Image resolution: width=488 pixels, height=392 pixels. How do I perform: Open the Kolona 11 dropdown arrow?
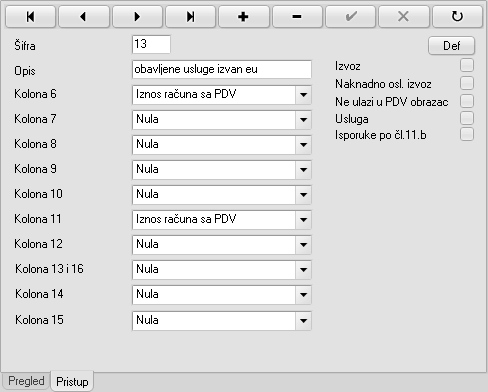[x=303, y=220]
